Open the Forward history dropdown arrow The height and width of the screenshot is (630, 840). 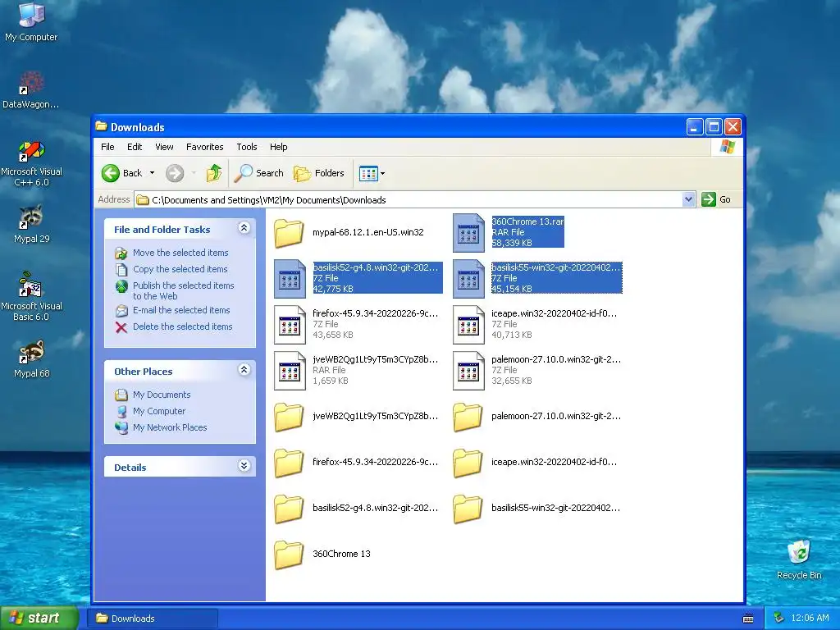(194, 173)
